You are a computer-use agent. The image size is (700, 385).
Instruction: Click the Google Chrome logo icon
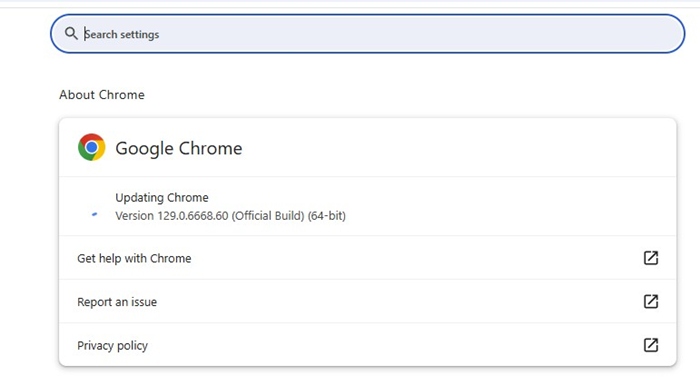point(92,147)
